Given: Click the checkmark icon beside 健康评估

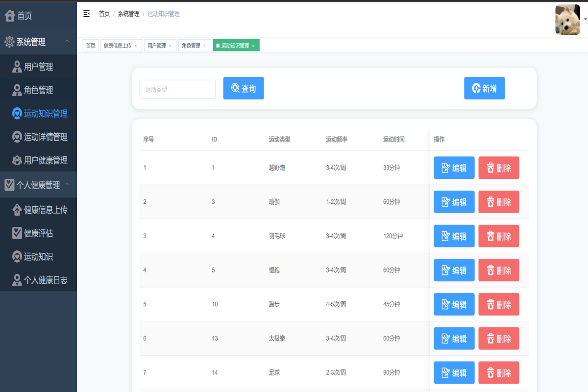Looking at the screenshot, I should [17, 233].
